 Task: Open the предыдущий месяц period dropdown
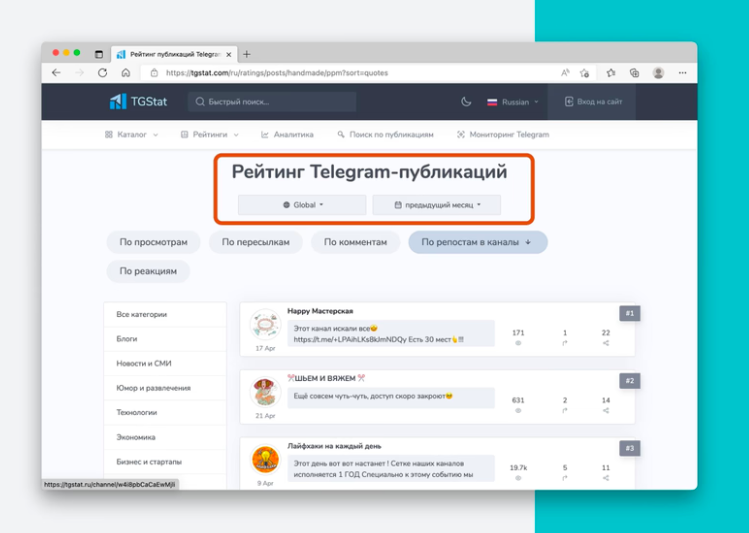point(437,205)
